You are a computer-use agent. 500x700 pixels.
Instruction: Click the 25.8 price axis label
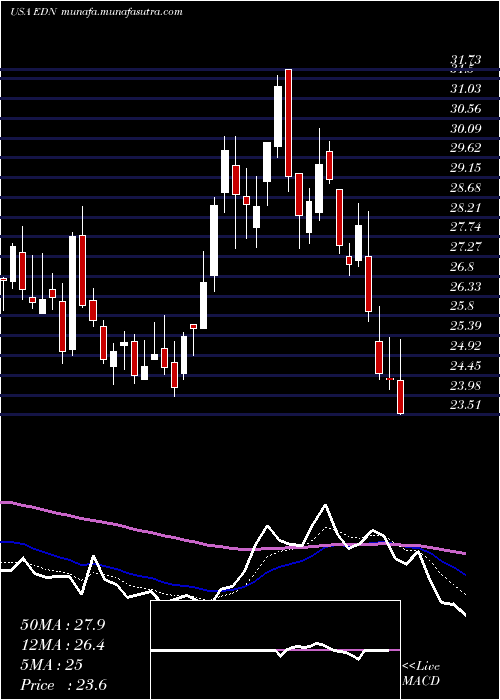(462, 306)
